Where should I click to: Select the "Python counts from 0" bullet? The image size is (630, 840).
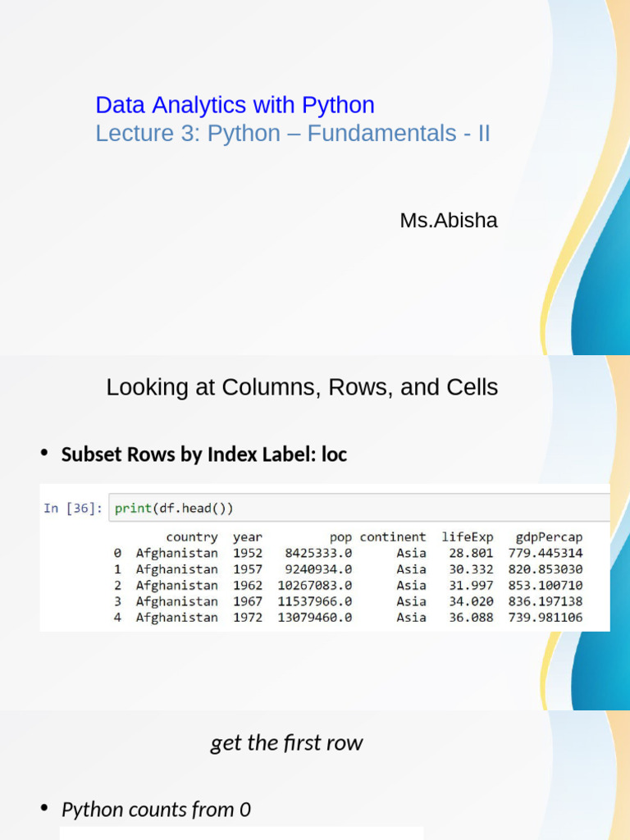coord(156,810)
